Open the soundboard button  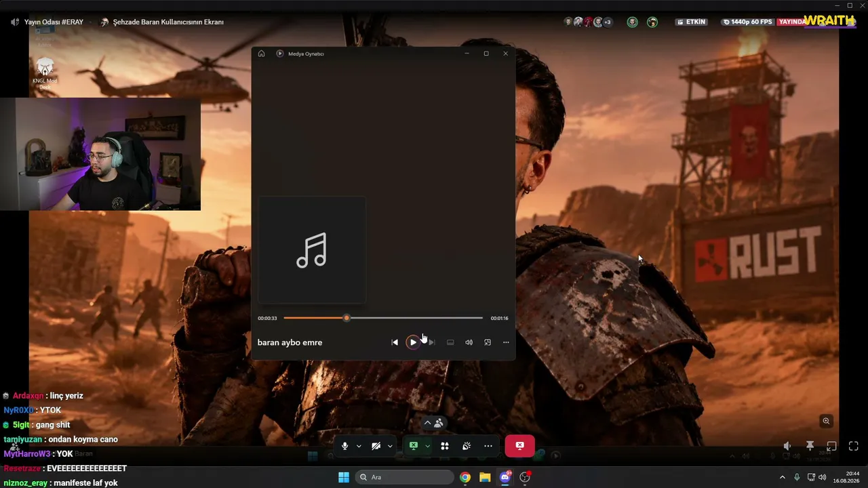point(467,446)
